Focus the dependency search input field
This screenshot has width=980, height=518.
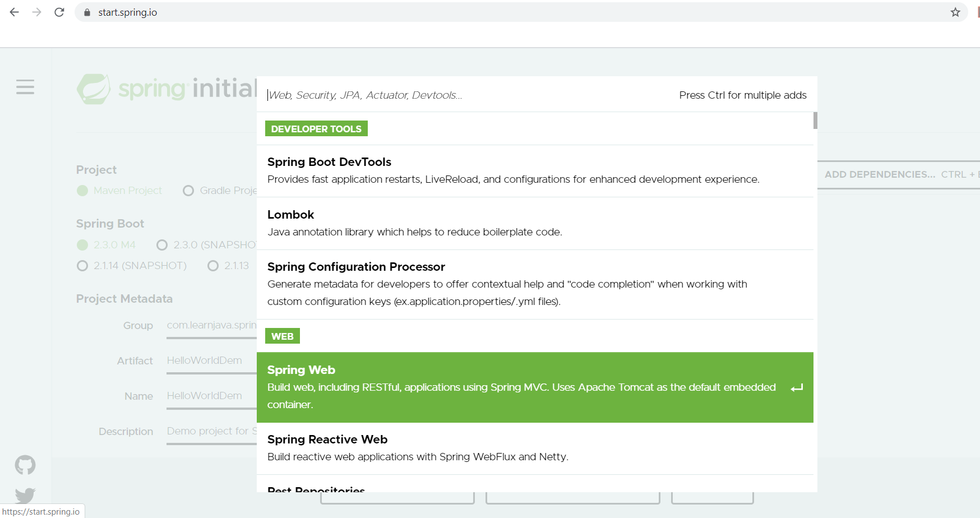tap(465, 95)
